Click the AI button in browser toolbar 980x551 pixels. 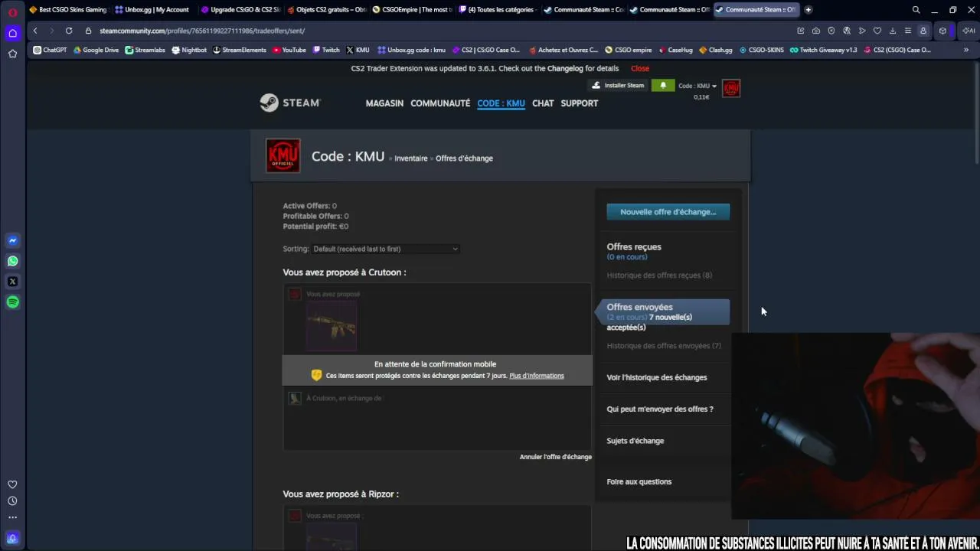pos(968,31)
